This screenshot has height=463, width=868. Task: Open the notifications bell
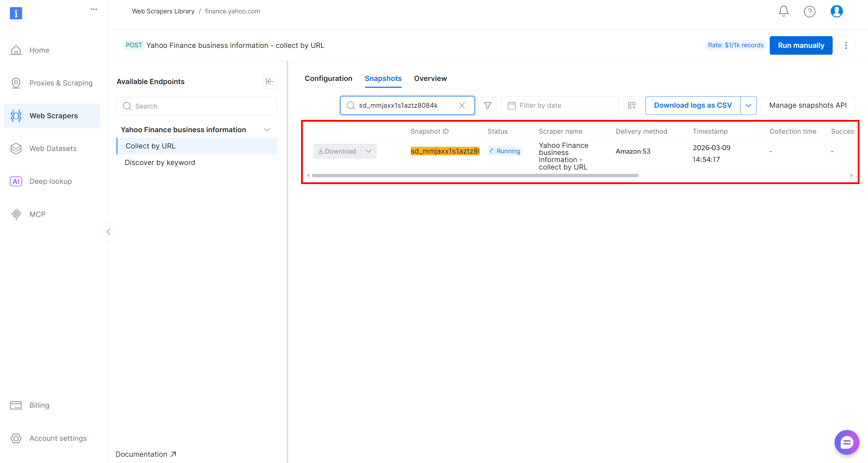[783, 11]
